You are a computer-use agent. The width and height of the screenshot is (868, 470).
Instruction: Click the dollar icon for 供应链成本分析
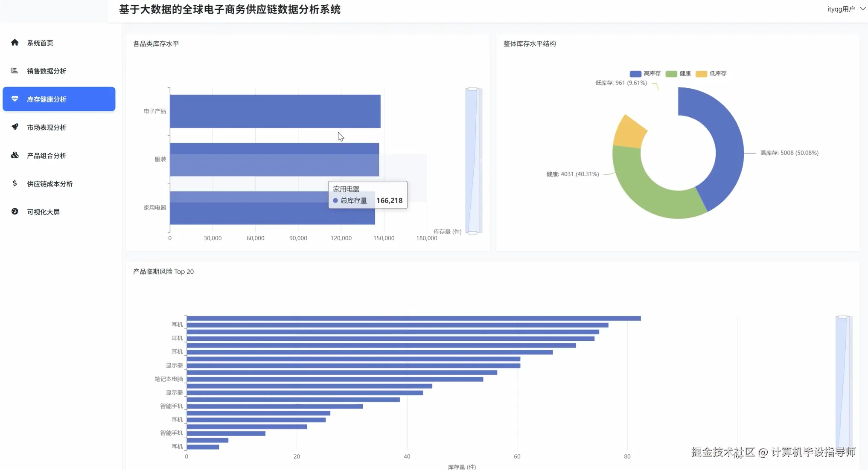point(15,183)
